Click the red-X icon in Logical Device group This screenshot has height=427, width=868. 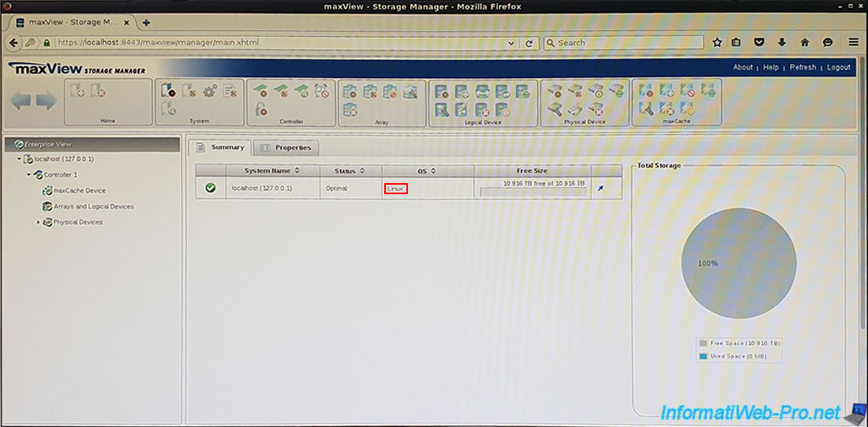(x=482, y=109)
